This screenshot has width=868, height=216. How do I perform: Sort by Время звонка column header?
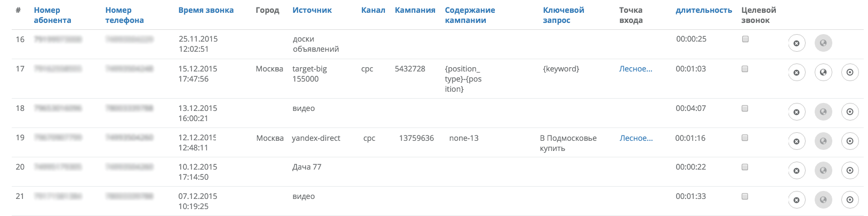point(206,10)
